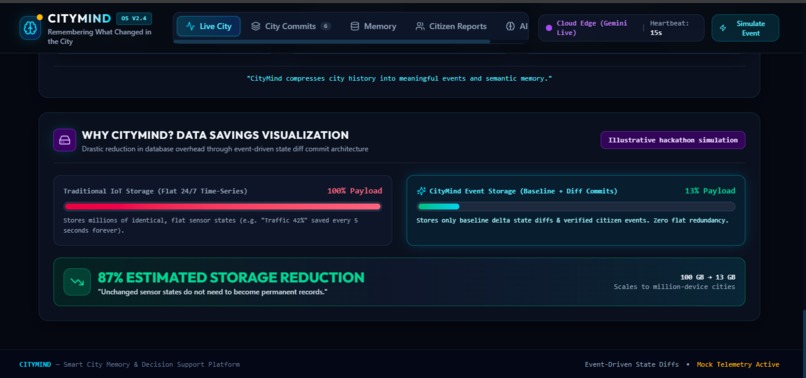Open the Memory tab
Screen dimensions: 806x378
pyautogui.click(x=373, y=26)
